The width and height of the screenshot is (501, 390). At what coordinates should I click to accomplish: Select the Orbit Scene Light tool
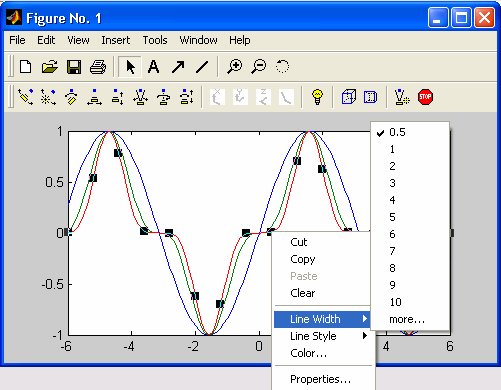coord(48,97)
